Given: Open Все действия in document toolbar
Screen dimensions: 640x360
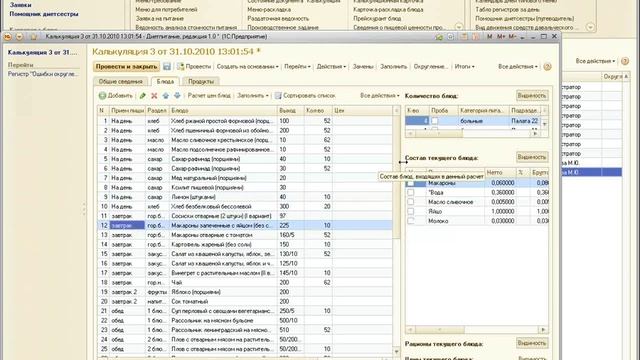Looking at the screenshot, I should (x=518, y=67).
